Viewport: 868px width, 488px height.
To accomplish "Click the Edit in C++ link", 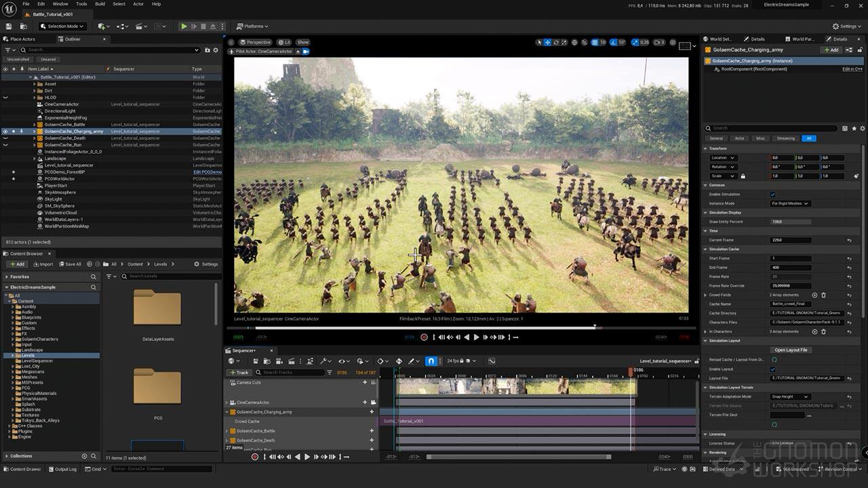I will (x=852, y=69).
